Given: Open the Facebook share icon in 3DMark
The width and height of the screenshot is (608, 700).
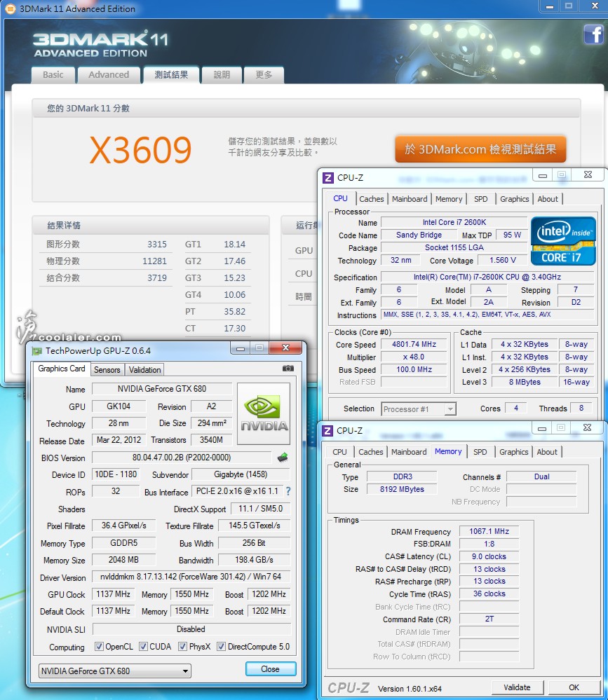Looking at the screenshot, I should pyautogui.click(x=594, y=34).
